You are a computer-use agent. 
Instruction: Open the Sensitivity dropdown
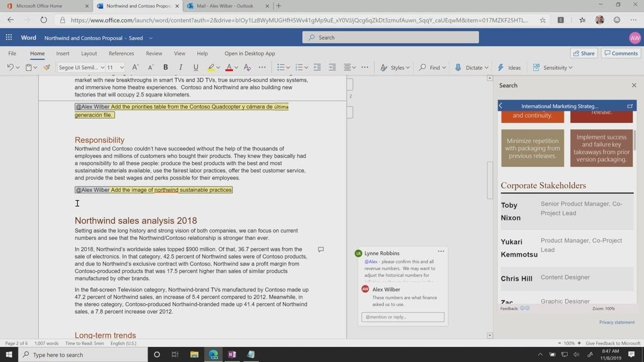[x=552, y=67]
